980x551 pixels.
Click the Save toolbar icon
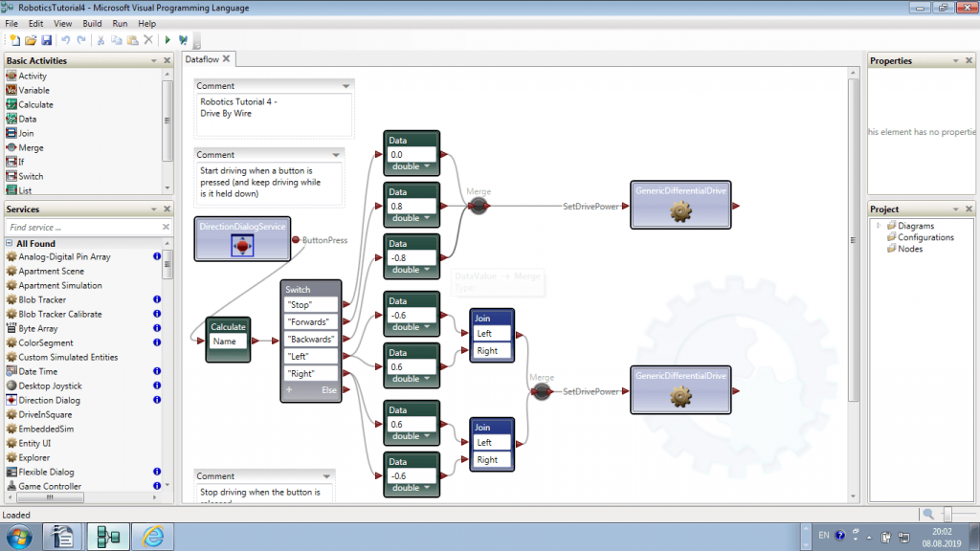(45, 40)
